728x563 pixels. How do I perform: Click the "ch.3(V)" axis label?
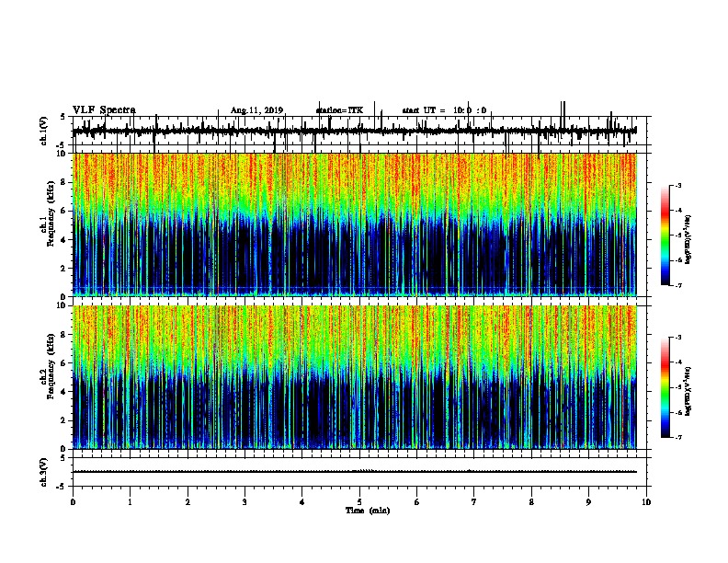coord(44,472)
